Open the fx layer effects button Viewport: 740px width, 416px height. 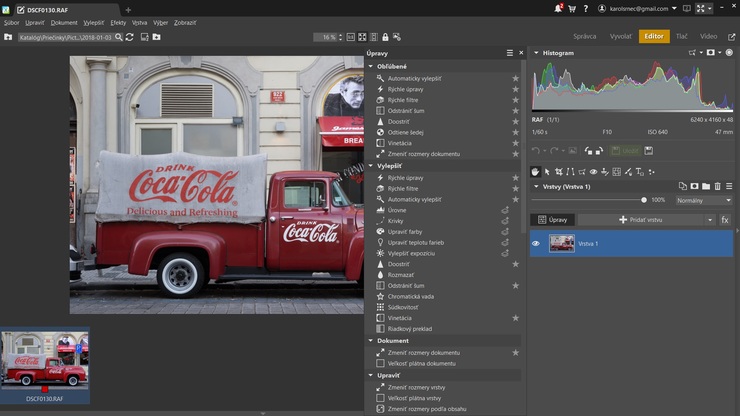pos(725,220)
